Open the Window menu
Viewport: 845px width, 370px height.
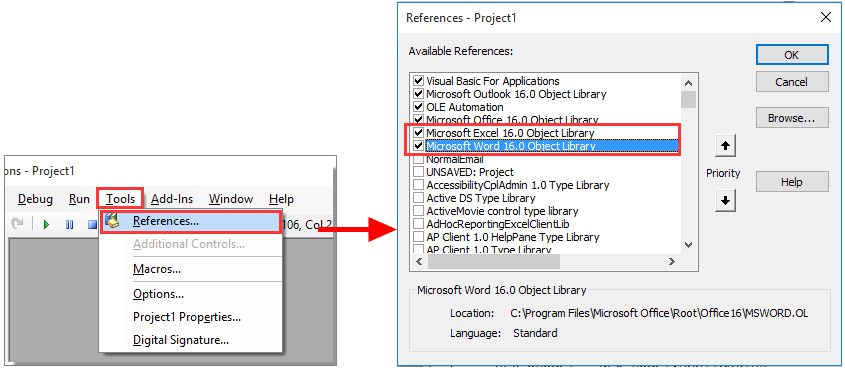pyautogui.click(x=231, y=199)
